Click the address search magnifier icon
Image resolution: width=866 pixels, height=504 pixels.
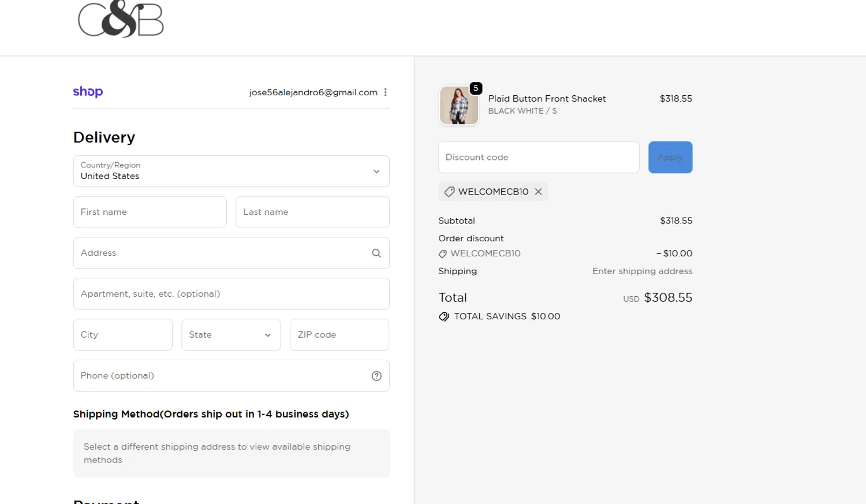pyautogui.click(x=376, y=253)
